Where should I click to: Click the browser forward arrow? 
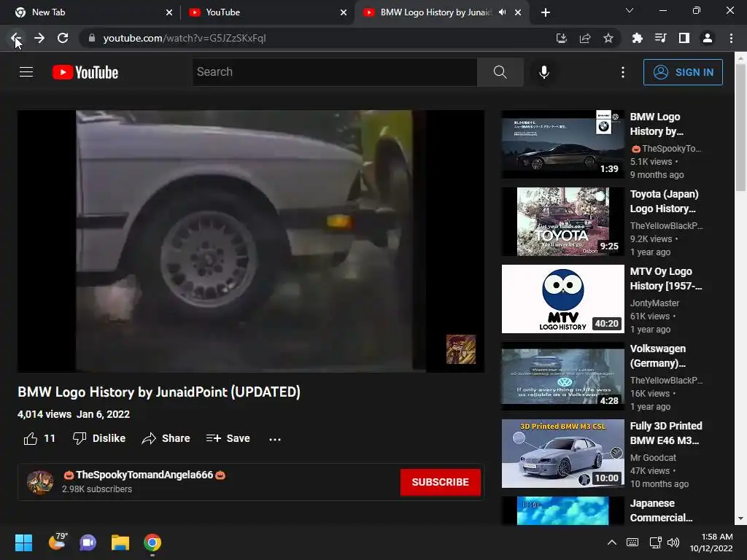(x=39, y=38)
